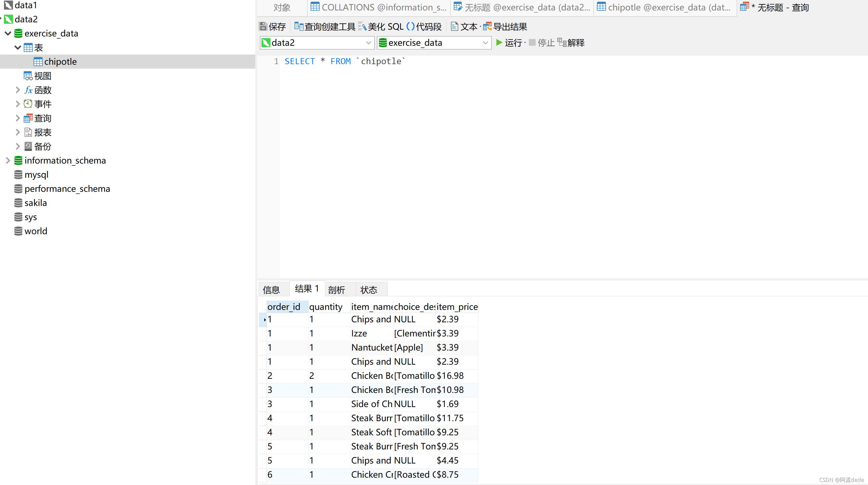Collapse the exercise_data database node
This screenshot has height=485, width=868.
(8, 33)
